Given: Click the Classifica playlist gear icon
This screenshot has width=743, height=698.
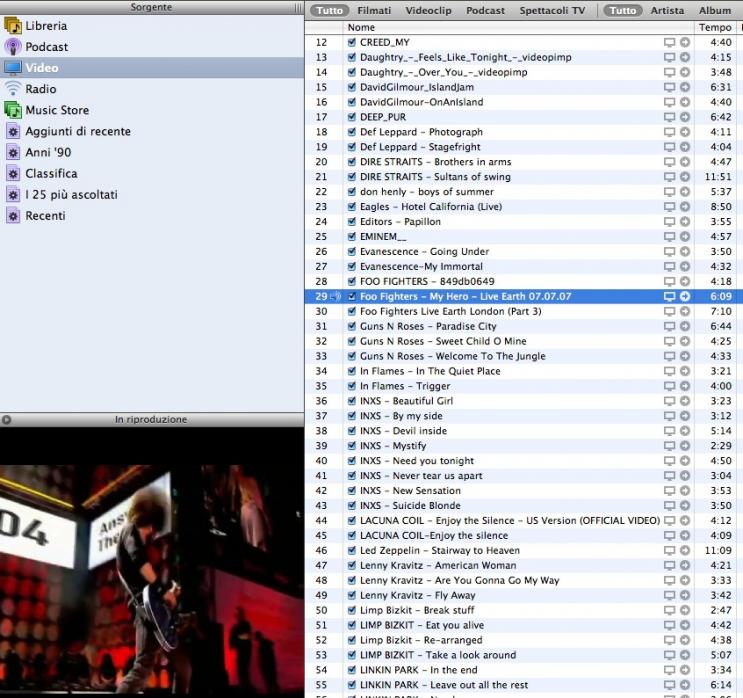Looking at the screenshot, I should click(x=13, y=173).
